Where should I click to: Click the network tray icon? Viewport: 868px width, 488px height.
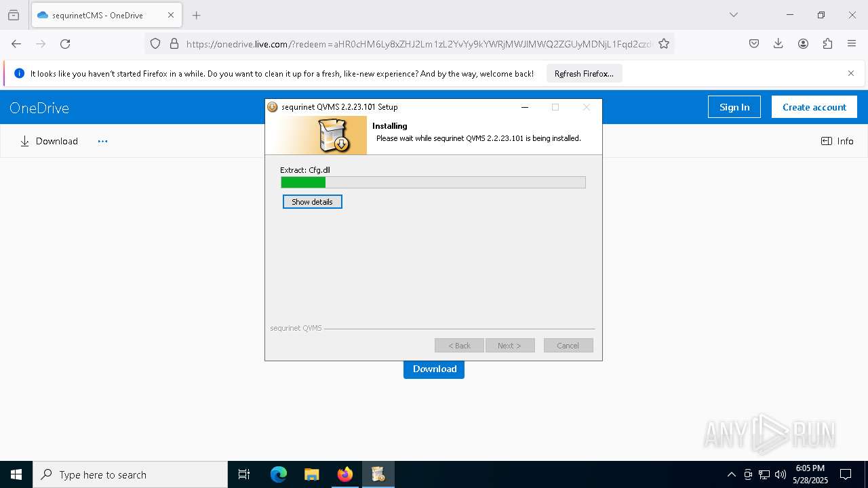764,474
